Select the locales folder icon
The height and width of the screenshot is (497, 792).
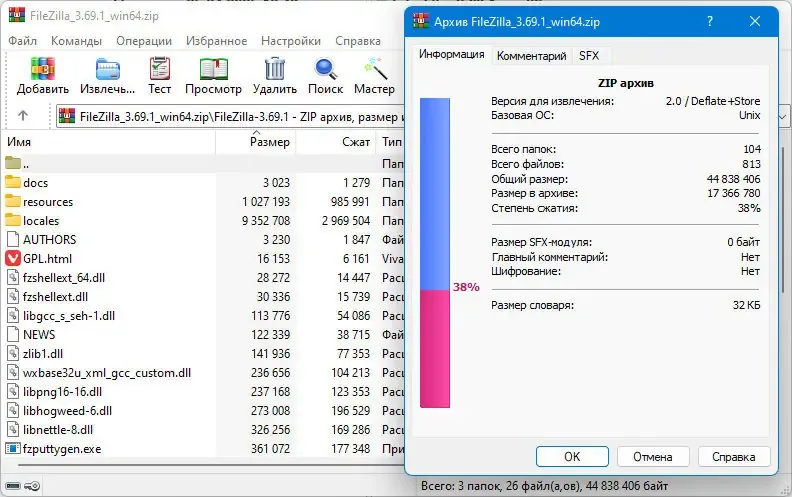[13, 220]
